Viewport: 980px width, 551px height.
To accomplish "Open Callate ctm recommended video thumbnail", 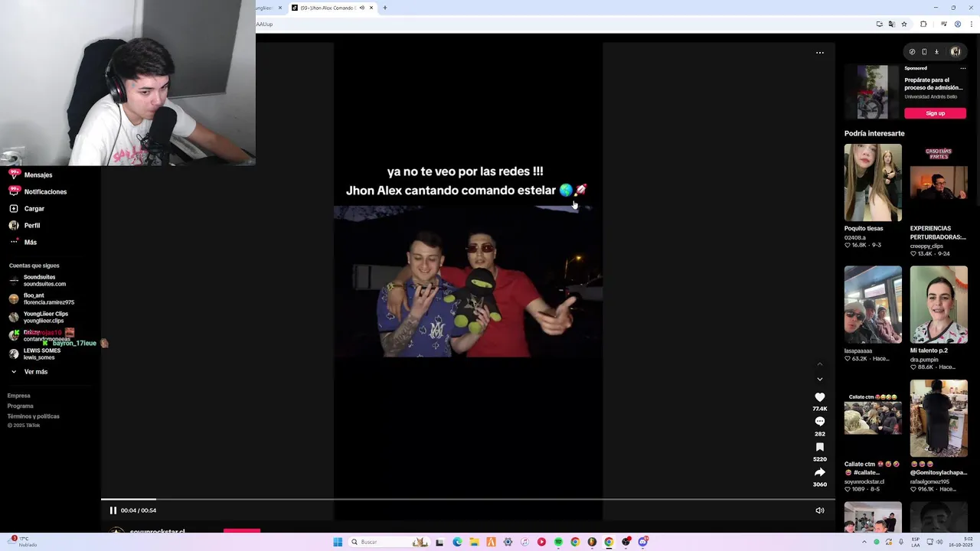I will 873,419.
